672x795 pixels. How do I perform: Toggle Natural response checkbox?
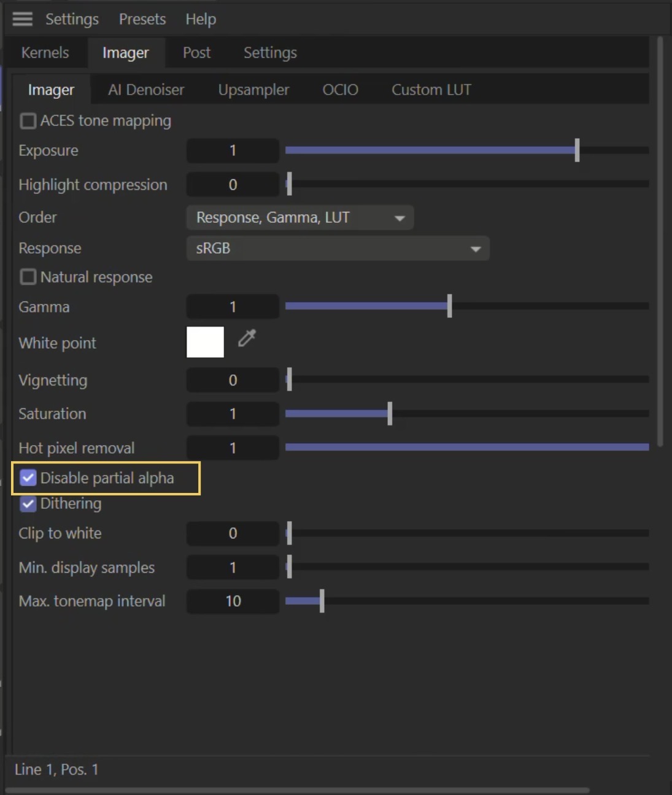28,277
